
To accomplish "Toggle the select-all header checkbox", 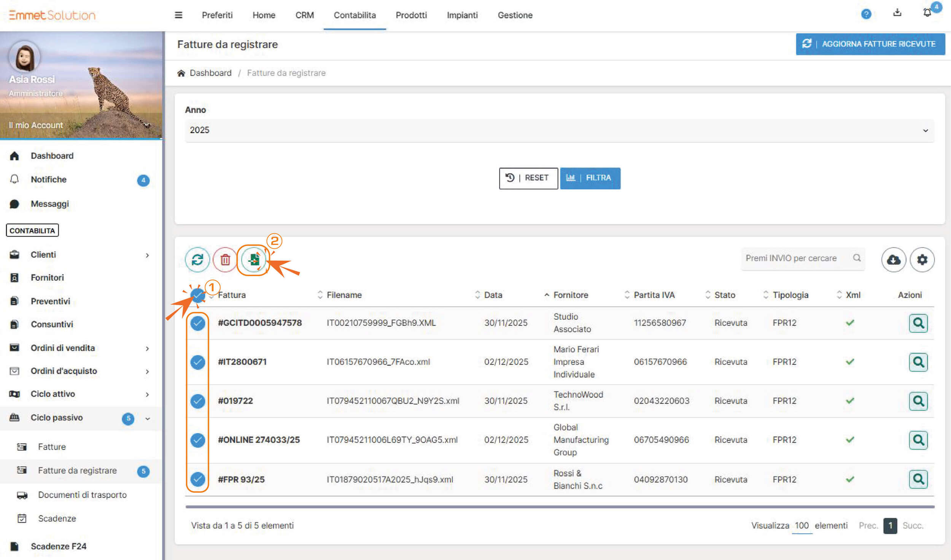I will pos(197,295).
